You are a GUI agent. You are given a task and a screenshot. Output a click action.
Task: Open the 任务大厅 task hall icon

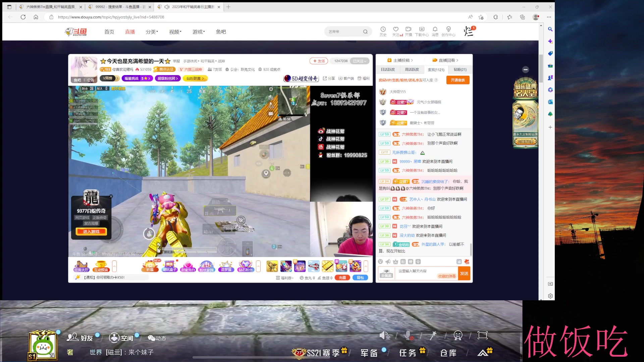point(81,266)
